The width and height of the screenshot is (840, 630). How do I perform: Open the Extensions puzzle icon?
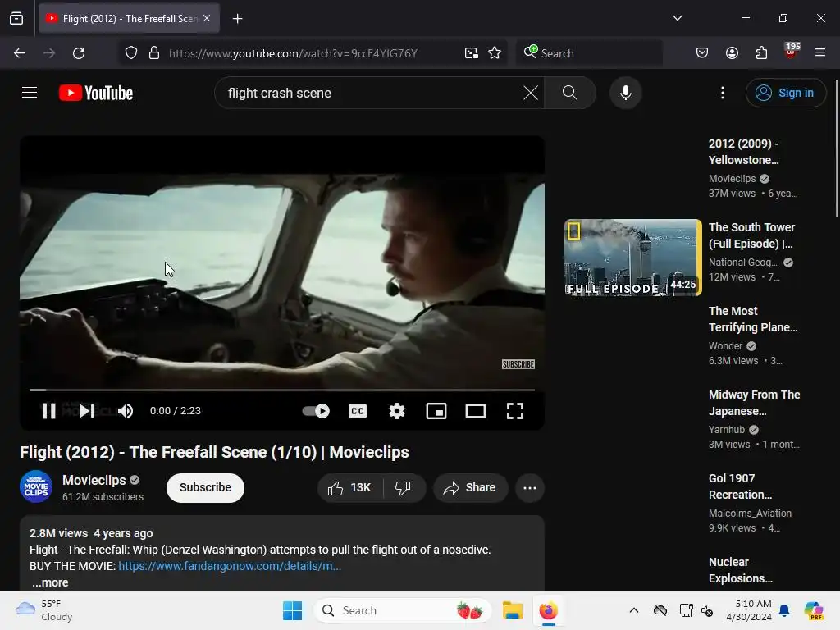(x=761, y=52)
